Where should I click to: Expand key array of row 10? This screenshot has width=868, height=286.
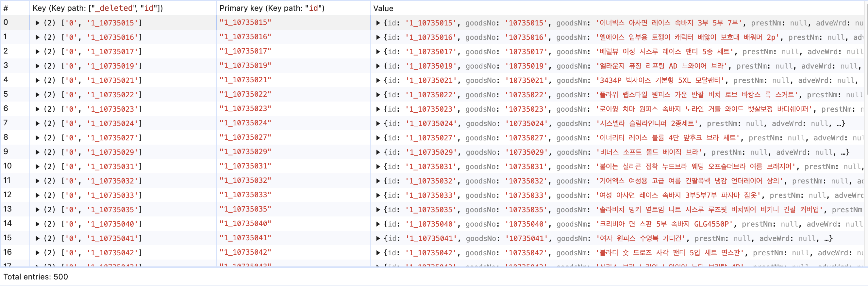(37, 167)
